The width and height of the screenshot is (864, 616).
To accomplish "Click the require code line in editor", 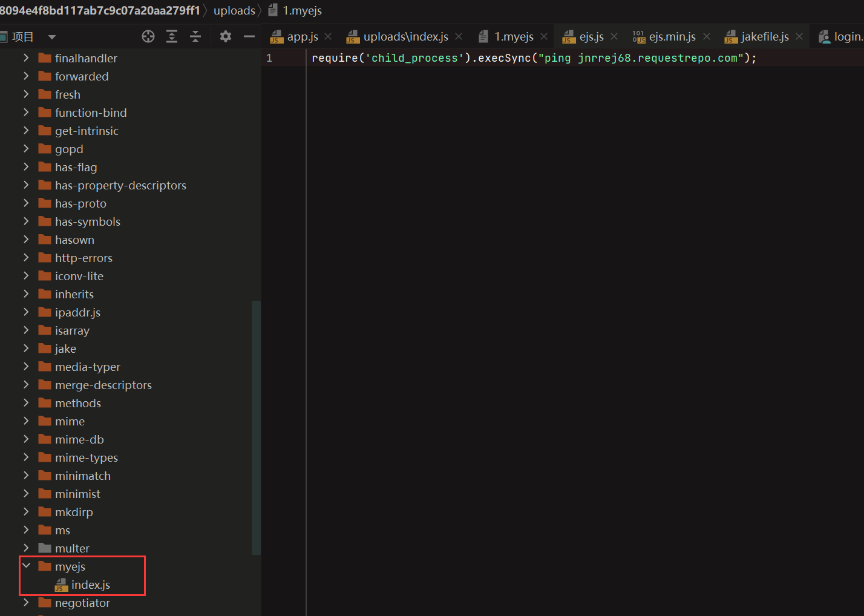I will 534,58.
